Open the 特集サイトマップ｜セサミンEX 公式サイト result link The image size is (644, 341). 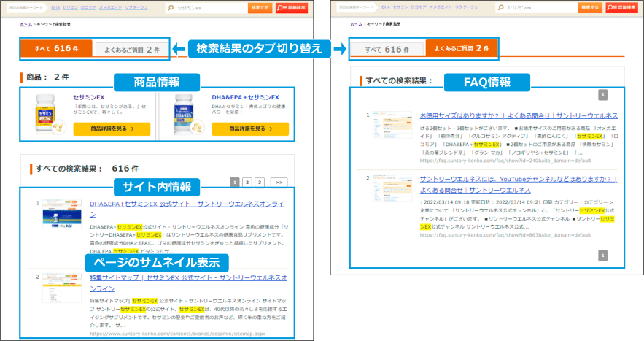pos(188,283)
